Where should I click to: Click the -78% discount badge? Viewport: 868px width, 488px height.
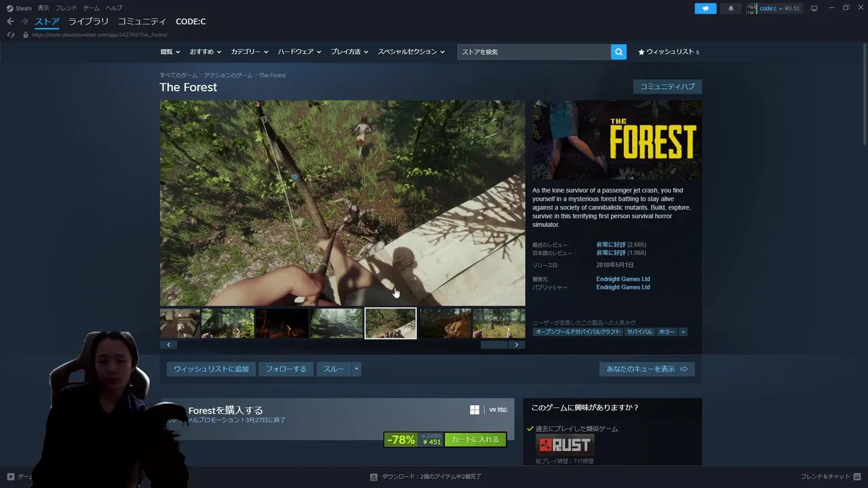click(x=401, y=440)
